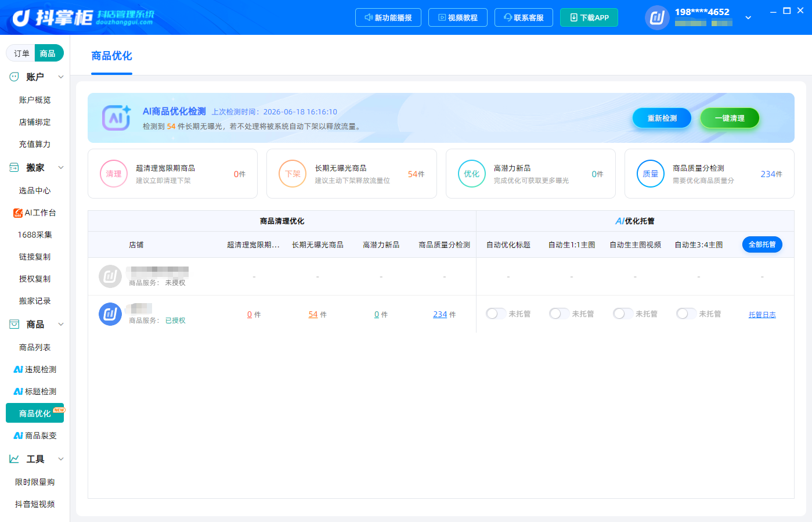Image resolution: width=812 pixels, height=522 pixels.
Task: Click the 下载APP button
Action: tap(589, 17)
